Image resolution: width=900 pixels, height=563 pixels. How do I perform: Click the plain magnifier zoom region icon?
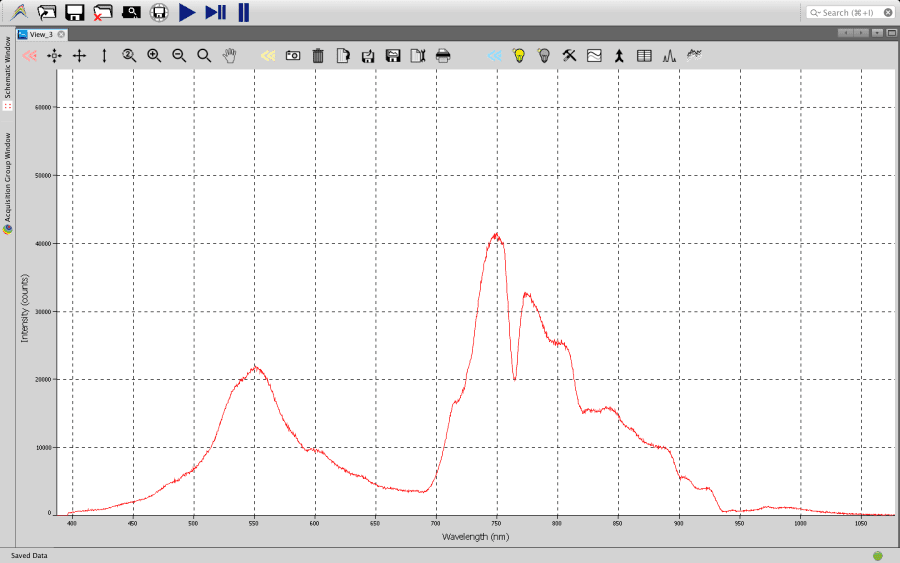[204, 56]
